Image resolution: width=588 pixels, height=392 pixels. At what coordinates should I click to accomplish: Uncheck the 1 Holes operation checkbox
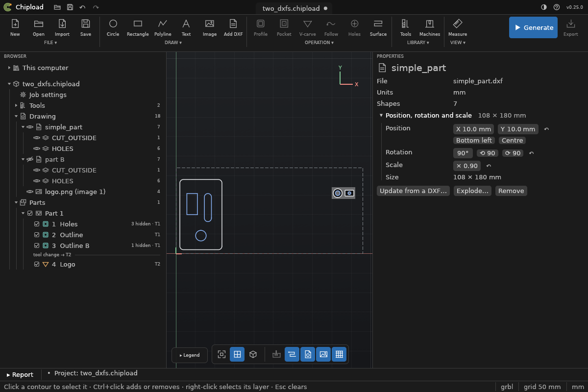37,224
